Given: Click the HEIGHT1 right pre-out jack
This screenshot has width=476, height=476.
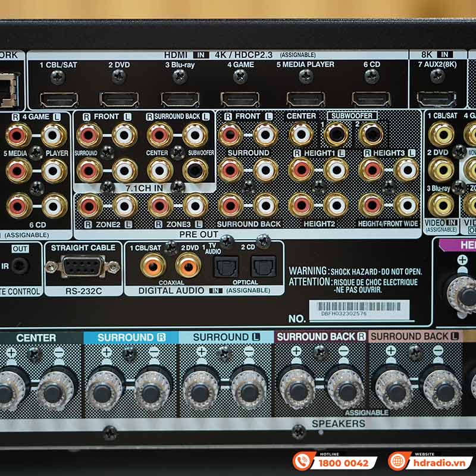Looking at the screenshot, I should point(300,170).
